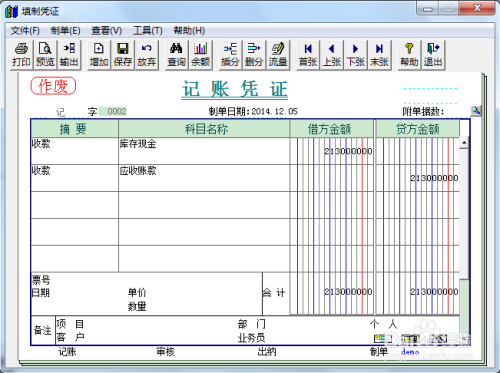Open the 工具(T) menu

click(x=148, y=31)
